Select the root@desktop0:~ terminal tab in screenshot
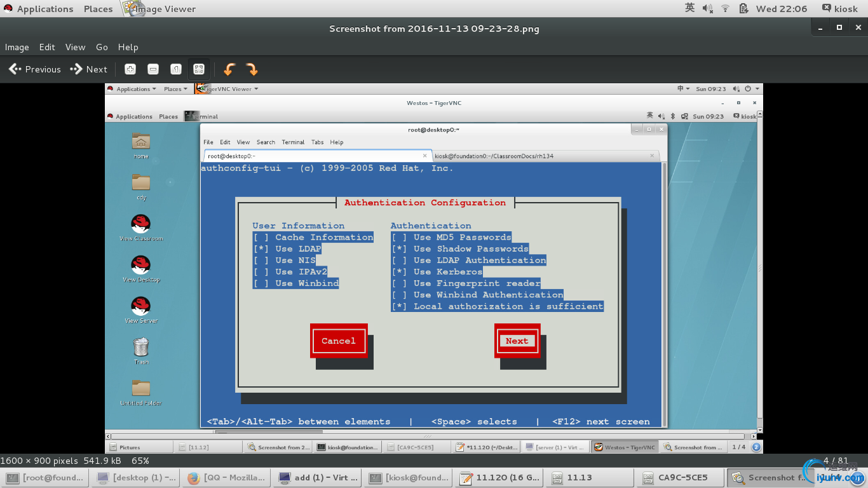868x488 pixels. click(x=318, y=156)
